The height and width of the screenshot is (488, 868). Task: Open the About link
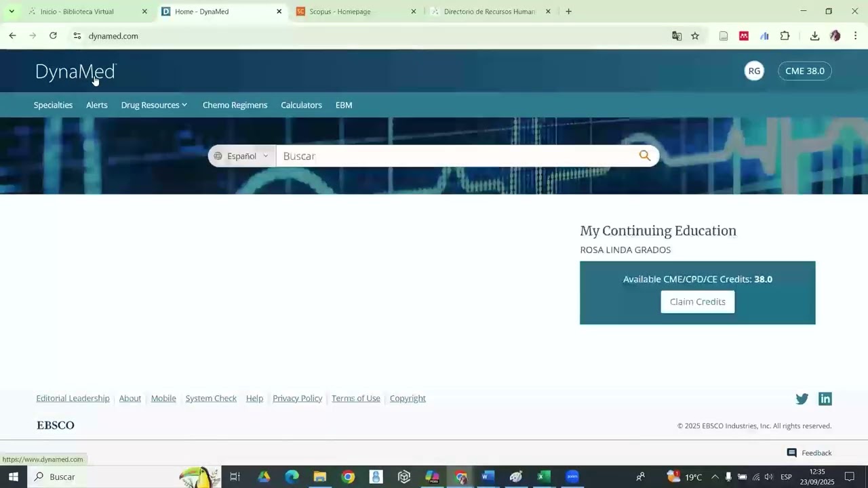[x=130, y=399]
